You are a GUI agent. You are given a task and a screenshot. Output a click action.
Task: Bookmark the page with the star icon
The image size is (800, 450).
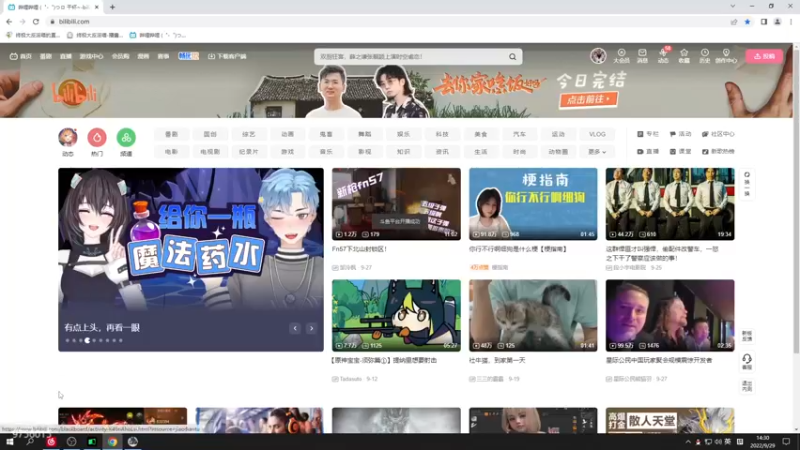747,22
